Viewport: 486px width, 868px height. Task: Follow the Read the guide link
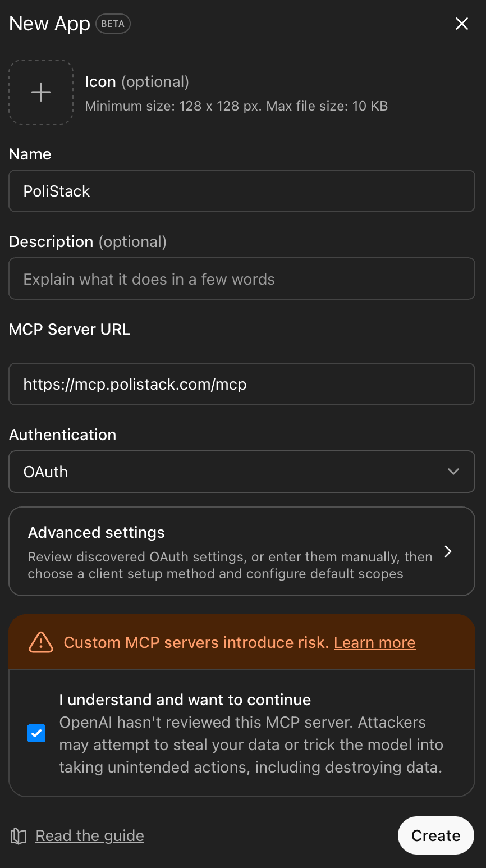coord(89,835)
